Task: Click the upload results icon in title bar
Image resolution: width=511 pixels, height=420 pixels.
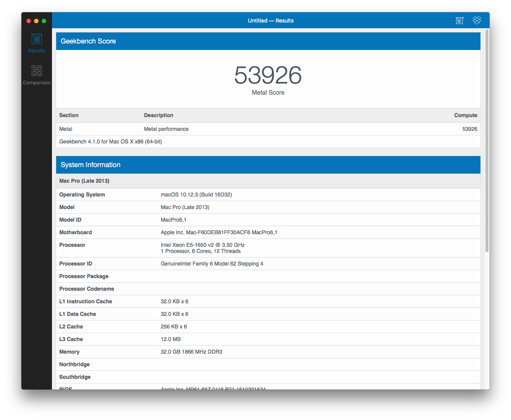Action: point(460,21)
